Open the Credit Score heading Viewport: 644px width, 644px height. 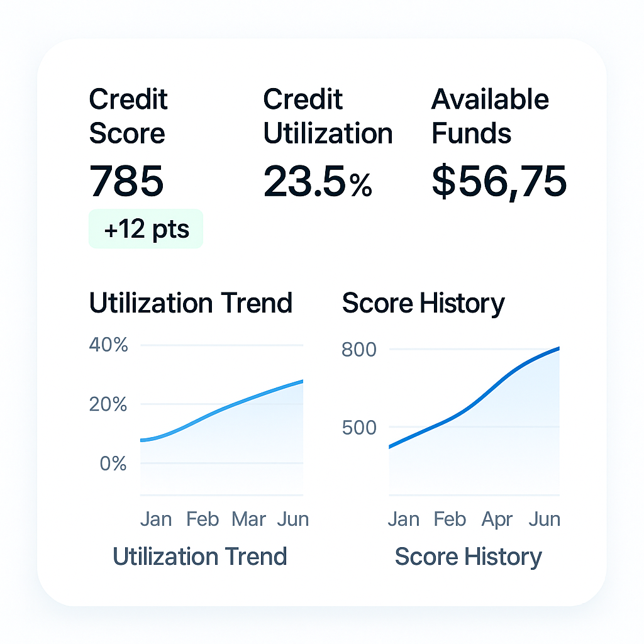pyautogui.click(x=128, y=116)
